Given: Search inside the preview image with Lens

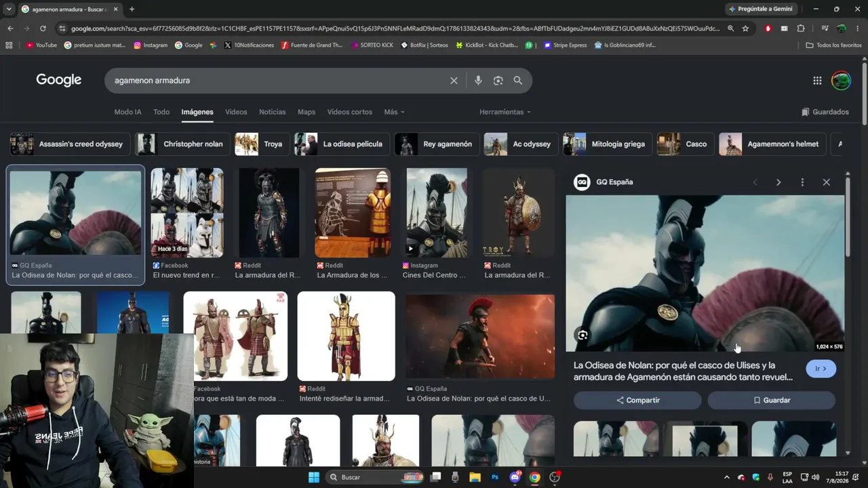Looking at the screenshot, I should [x=583, y=335].
